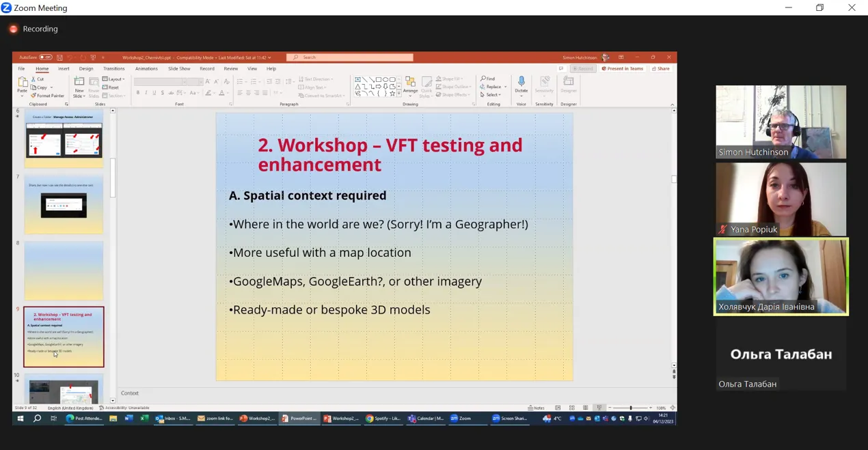Screen dimensions: 868x450
Task: Toggle Bold text formatting
Action: (138, 93)
